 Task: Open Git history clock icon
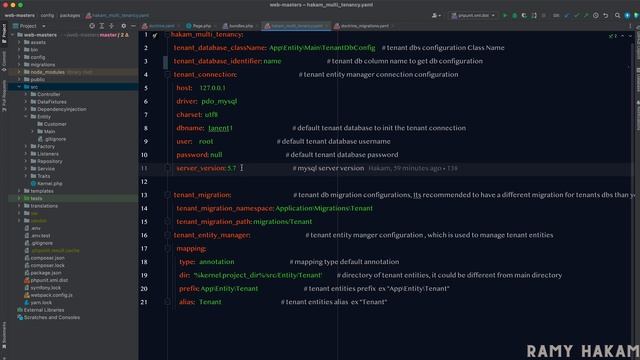coord(596,16)
